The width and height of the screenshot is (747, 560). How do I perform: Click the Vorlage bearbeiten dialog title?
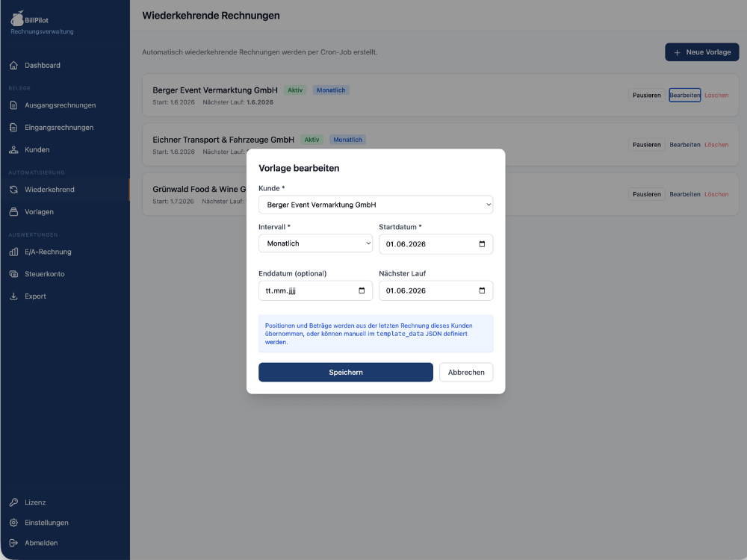(x=299, y=168)
